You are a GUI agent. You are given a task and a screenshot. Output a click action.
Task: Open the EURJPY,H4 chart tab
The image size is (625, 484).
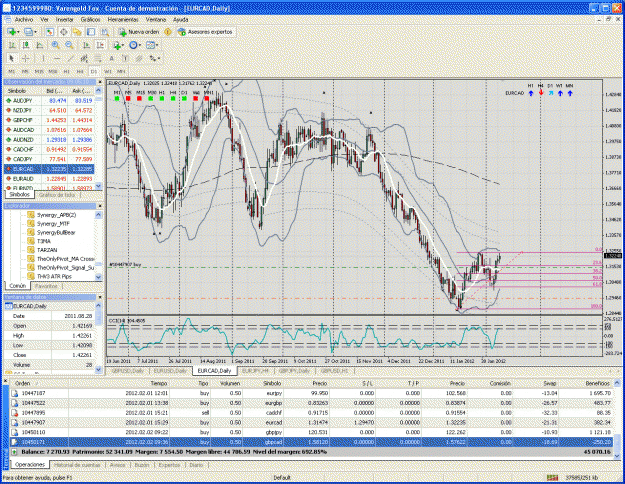pyautogui.click(x=255, y=371)
